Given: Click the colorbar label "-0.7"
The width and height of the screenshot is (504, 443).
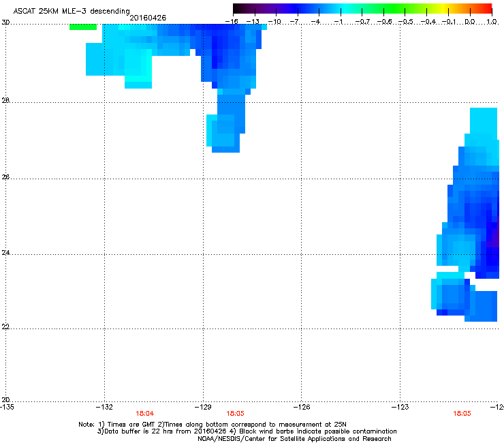Looking at the screenshot, I should tap(362, 22).
